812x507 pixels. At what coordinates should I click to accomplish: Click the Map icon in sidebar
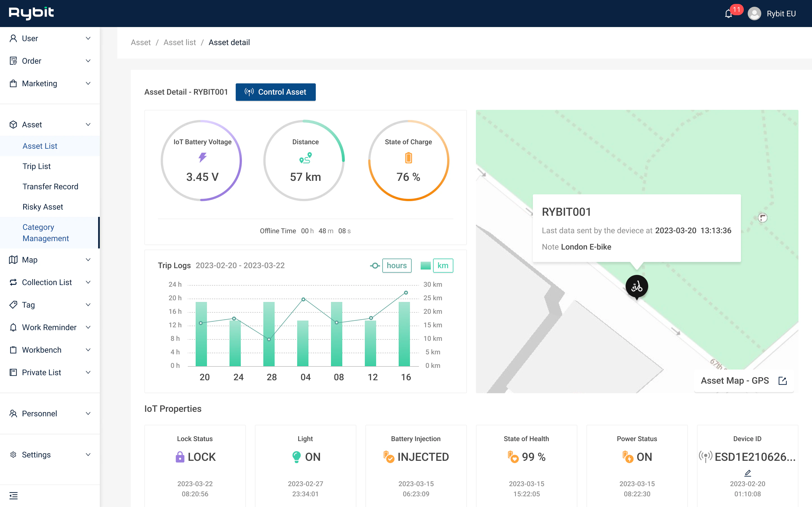[14, 259]
